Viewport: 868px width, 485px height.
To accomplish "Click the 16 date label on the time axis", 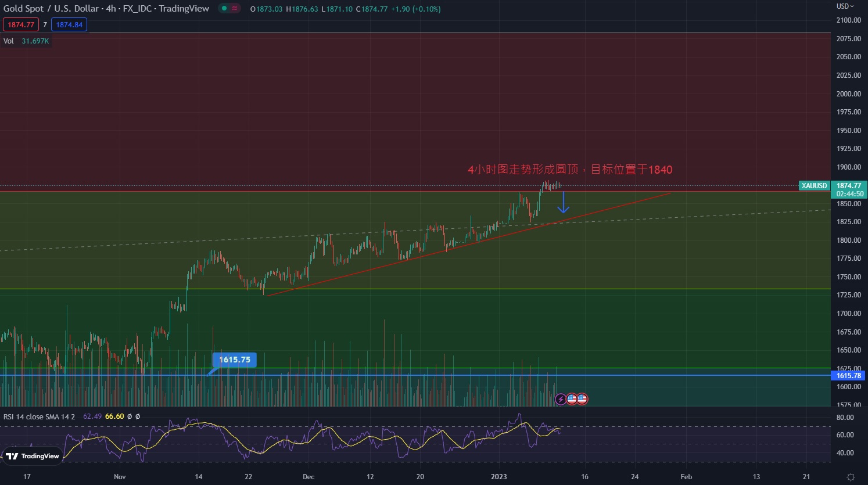I will point(584,477).
